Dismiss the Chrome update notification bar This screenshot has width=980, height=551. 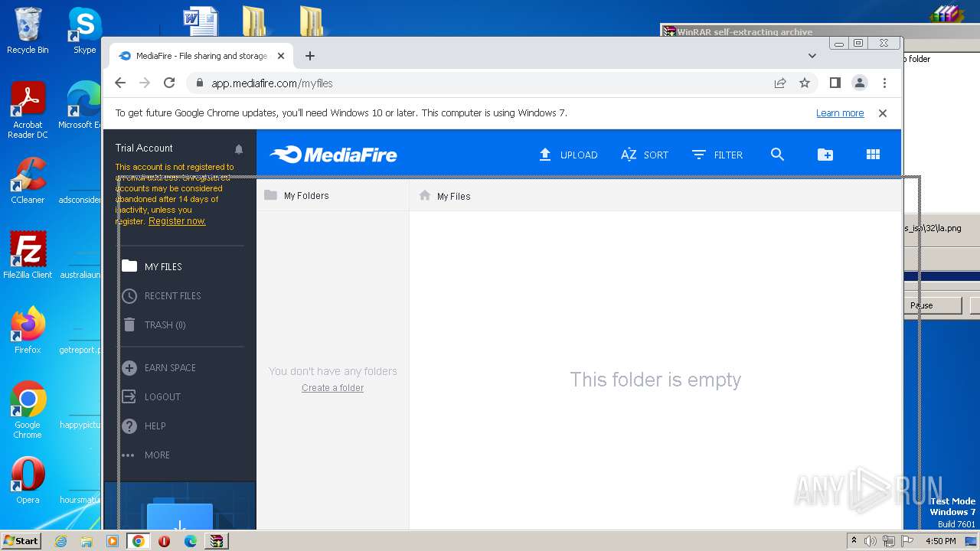(882, 113)
